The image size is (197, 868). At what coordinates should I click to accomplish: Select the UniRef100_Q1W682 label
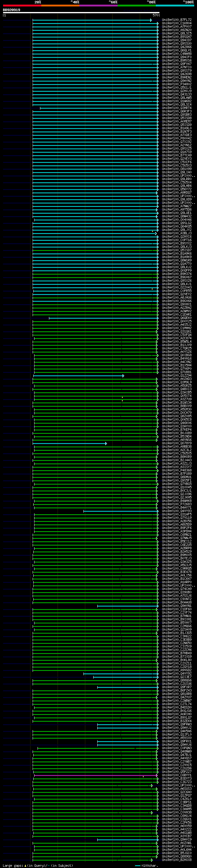[177, 101]
